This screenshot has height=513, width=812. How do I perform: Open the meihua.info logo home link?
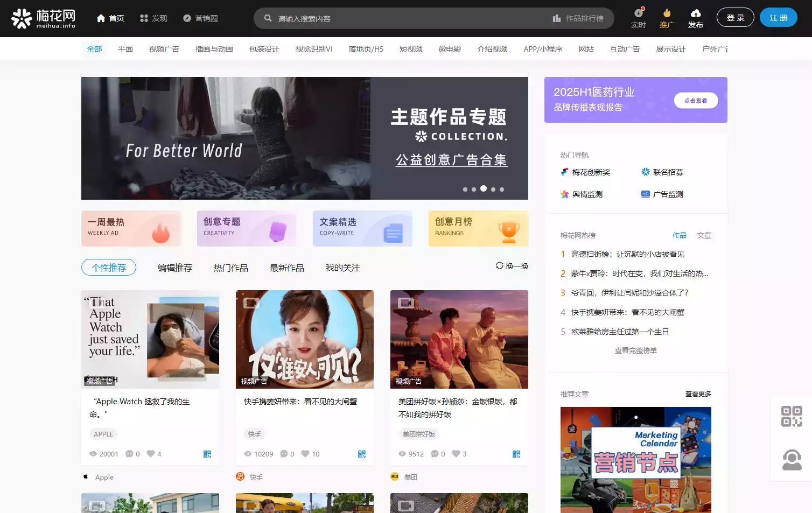(x=44, y=18)
